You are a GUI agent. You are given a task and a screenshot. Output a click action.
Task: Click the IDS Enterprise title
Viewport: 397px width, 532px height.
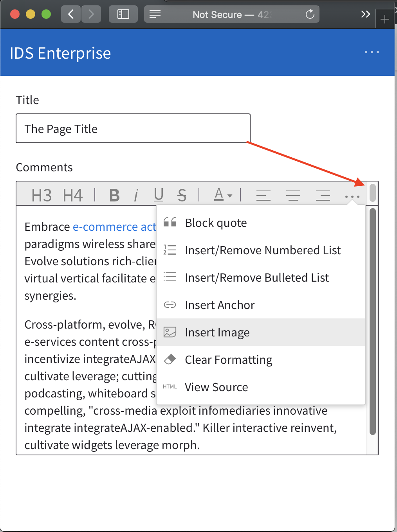point(60,53)
